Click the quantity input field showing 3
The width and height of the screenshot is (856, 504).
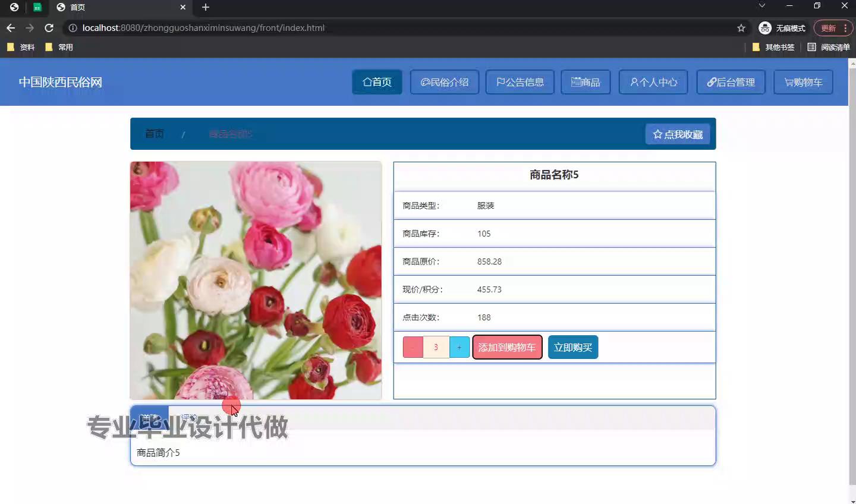(436, 347)
